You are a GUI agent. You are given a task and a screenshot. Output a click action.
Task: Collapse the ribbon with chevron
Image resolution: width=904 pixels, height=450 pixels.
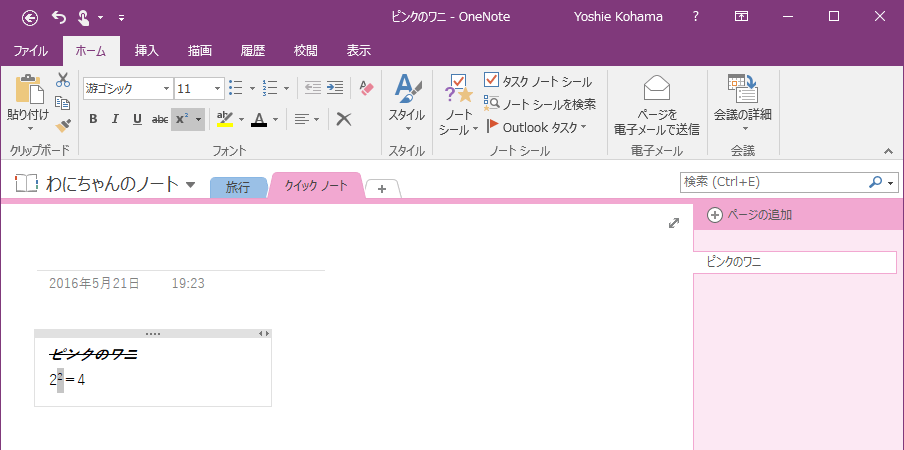tap(888, 151)
